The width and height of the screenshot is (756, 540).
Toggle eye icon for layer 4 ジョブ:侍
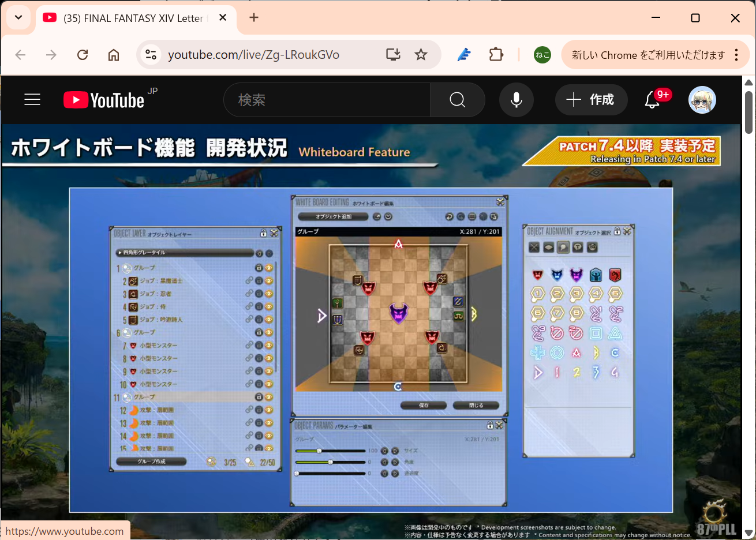(x=269, y=306)
